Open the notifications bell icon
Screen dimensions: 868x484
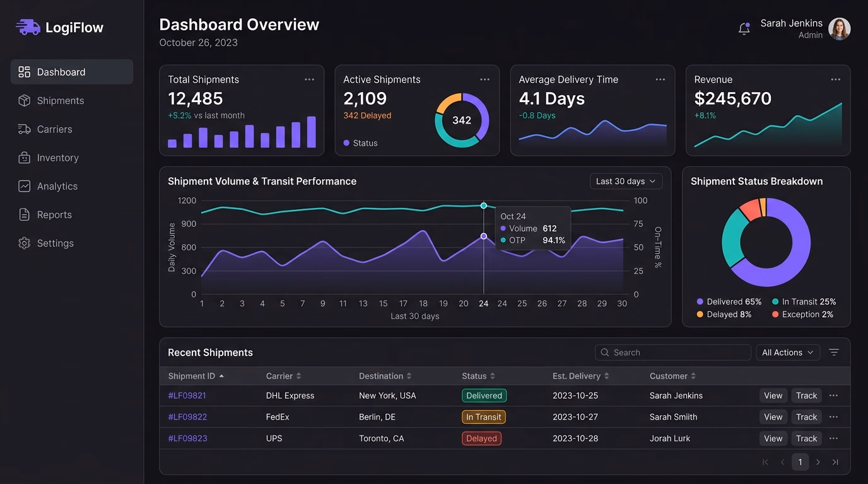pyautogui.click(x=744, y=28)
